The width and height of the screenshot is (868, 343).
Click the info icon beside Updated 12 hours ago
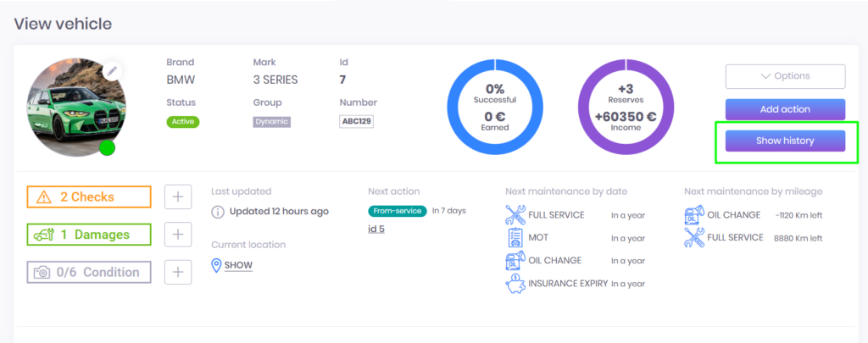coord(218,211)
